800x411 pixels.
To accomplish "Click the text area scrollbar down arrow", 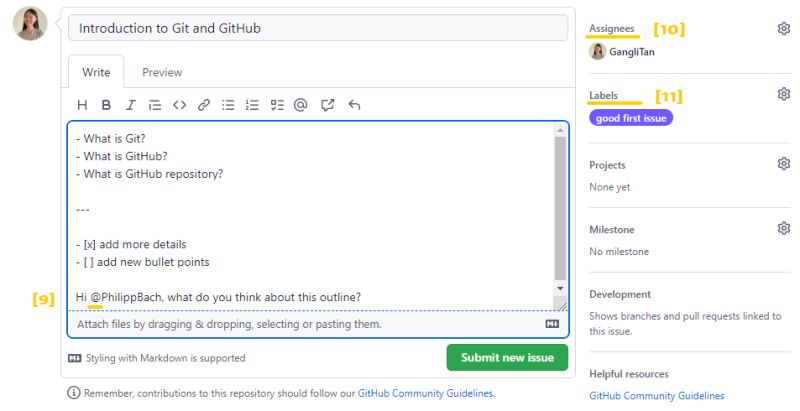I will [560, 289].
